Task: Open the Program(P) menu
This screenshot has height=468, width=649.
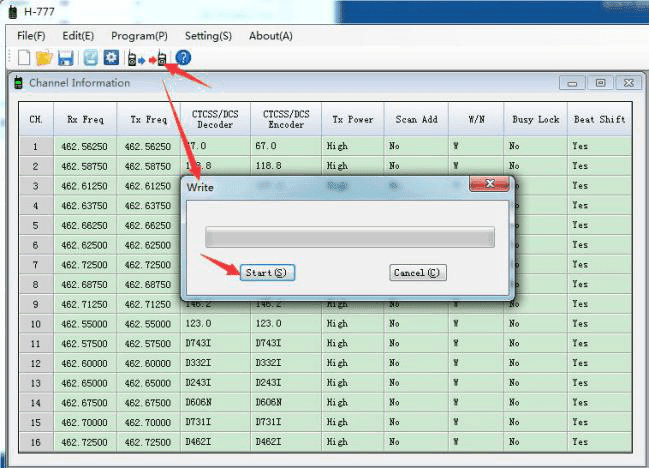Action: tap(139, 36)
